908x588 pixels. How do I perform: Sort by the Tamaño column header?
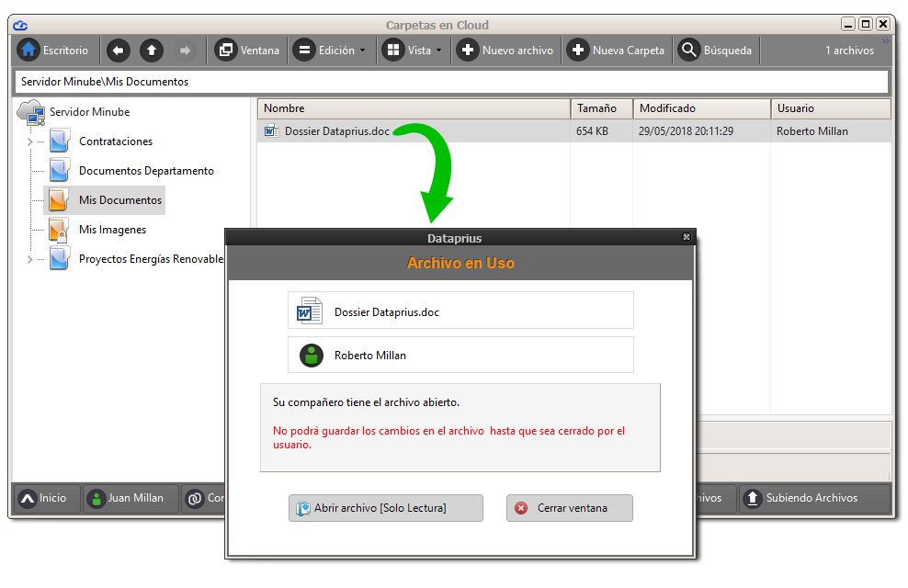tap(602, 108)
